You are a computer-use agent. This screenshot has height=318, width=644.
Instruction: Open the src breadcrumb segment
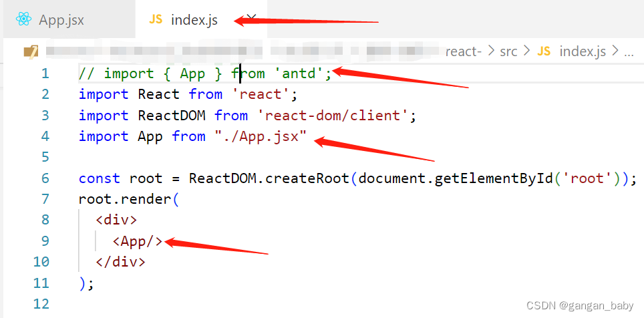coord(508,51)
